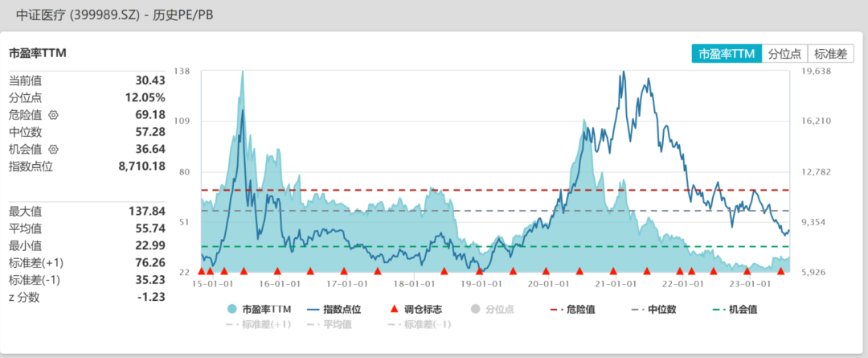
Task: Click the 市盈率TTM panel heading
Action: click(37, 53)
